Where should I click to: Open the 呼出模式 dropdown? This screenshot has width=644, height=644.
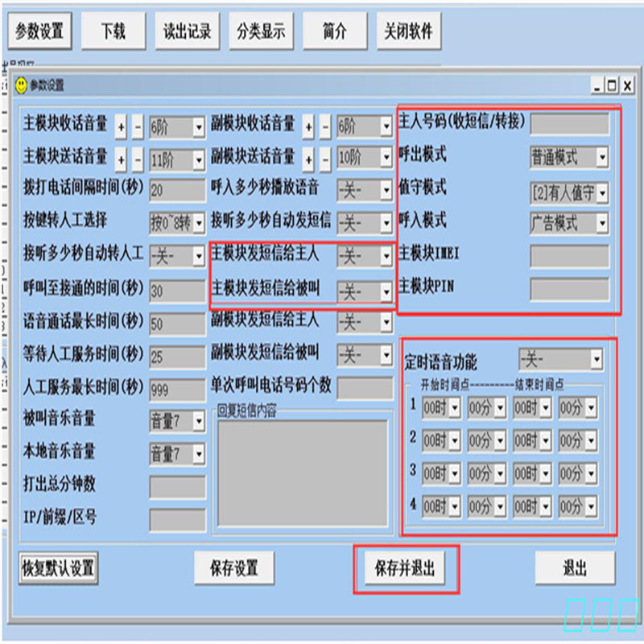(601, 157)
